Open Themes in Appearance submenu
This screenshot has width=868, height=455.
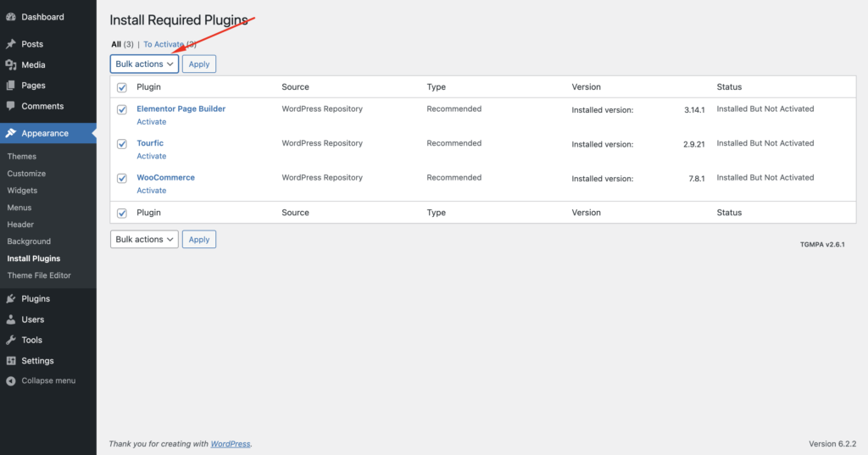(x=21, y=156)
